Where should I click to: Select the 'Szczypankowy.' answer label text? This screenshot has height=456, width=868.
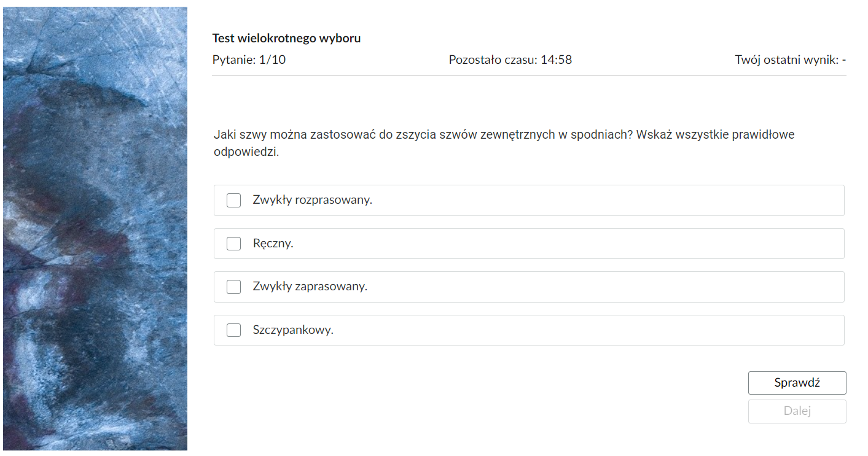click(293, 330)
